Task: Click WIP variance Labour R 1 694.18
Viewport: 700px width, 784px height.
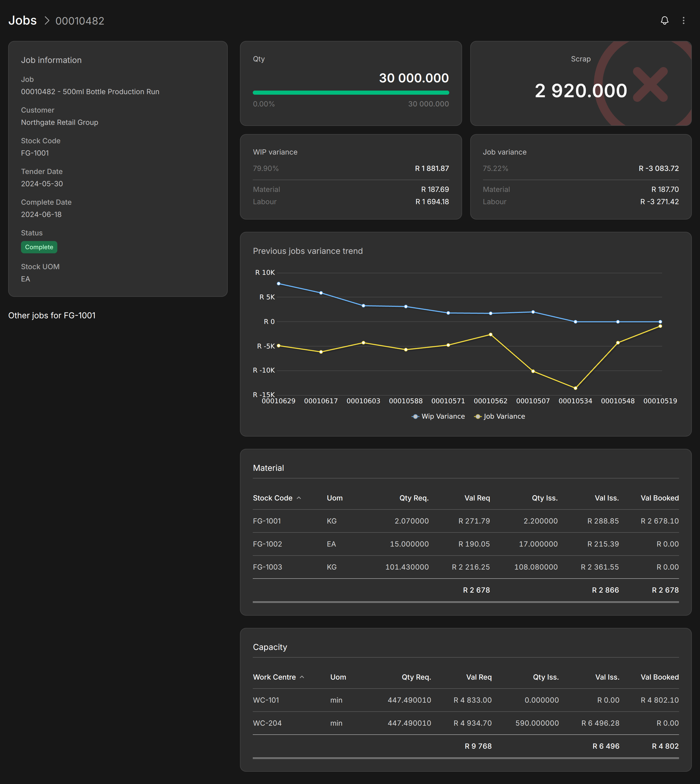Action: tap(432, 202)
